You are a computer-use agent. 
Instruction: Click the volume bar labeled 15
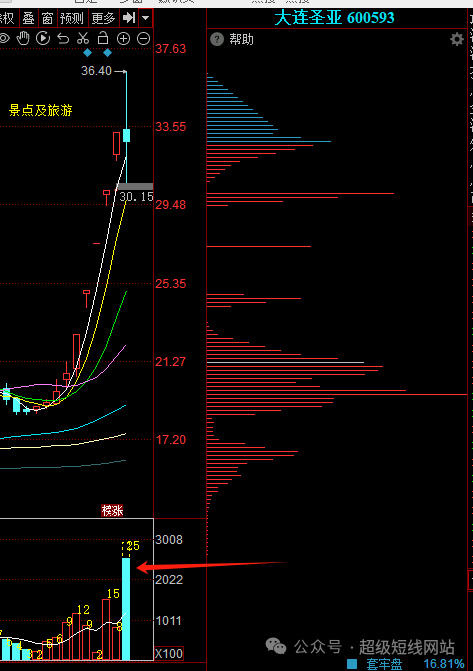(x=106, y=629)
